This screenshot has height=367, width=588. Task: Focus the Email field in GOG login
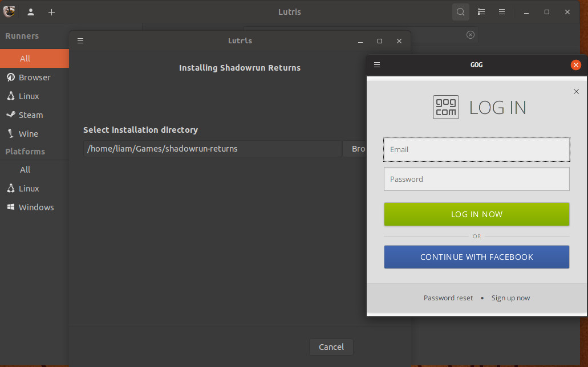tap(477, 149)
